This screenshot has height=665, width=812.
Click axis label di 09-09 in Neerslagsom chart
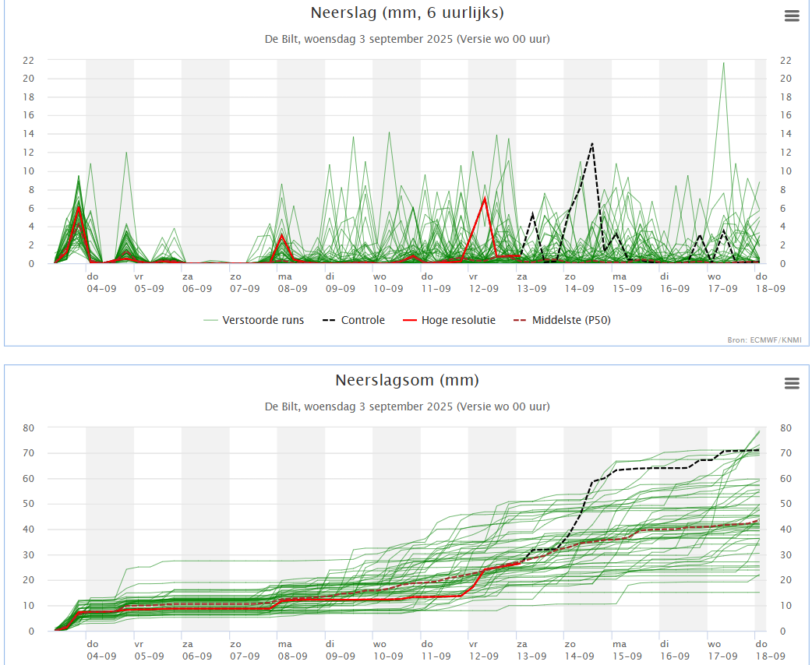point(341,650)
